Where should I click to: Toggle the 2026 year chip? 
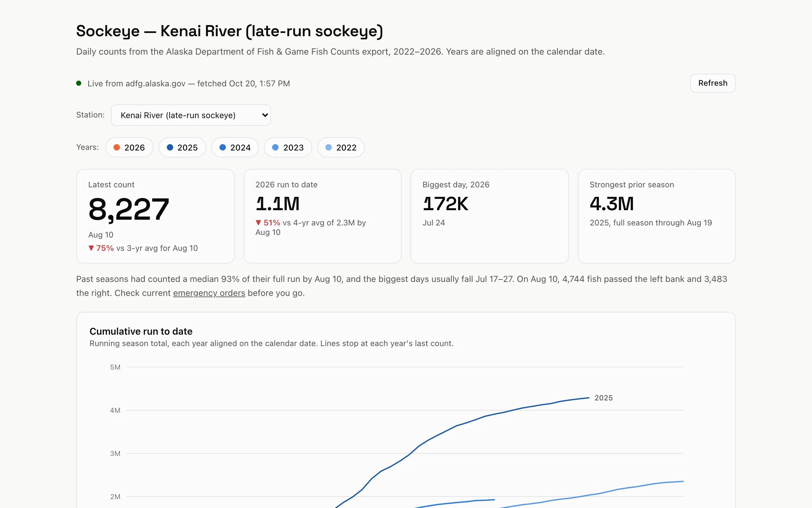click(x=129, y=148)
